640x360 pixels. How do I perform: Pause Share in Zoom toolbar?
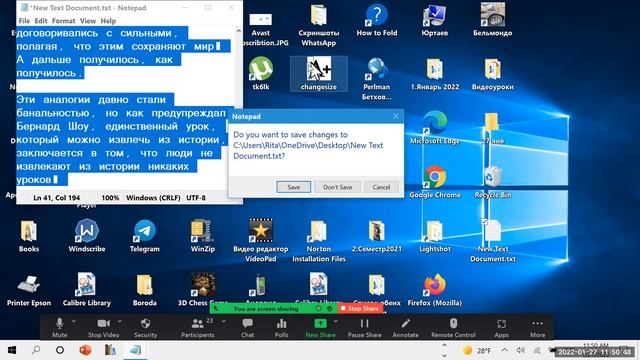tap(364, 327)
